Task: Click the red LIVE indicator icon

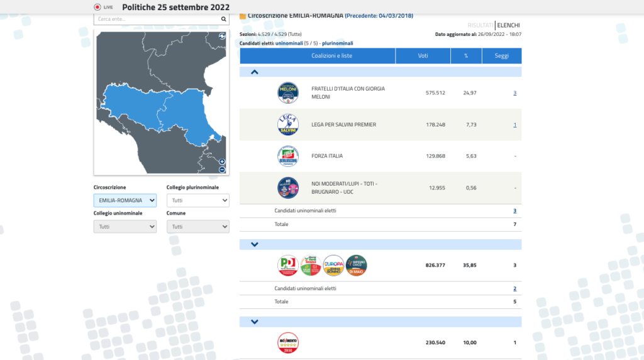Action: pyautogui.click(x=97, y=7)
